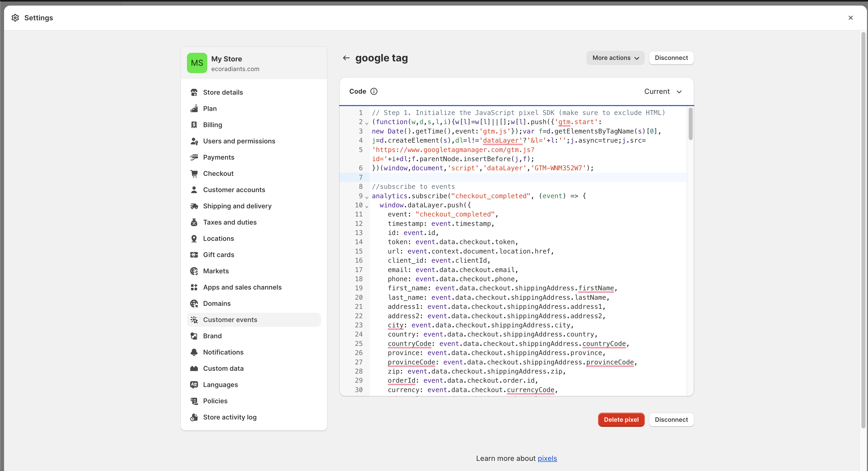This screenshot has height=471, width=868.
Task: Expand the Current version dropdown
Action: [x=663, y=92]
